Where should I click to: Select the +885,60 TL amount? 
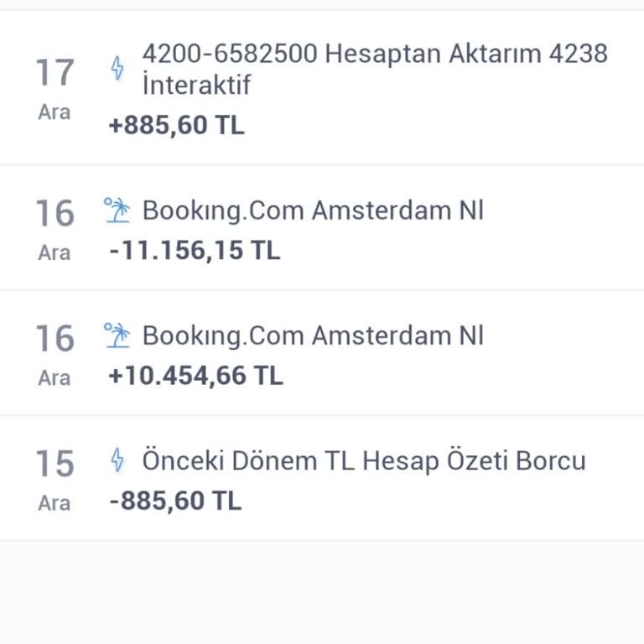tap(176, 126)
